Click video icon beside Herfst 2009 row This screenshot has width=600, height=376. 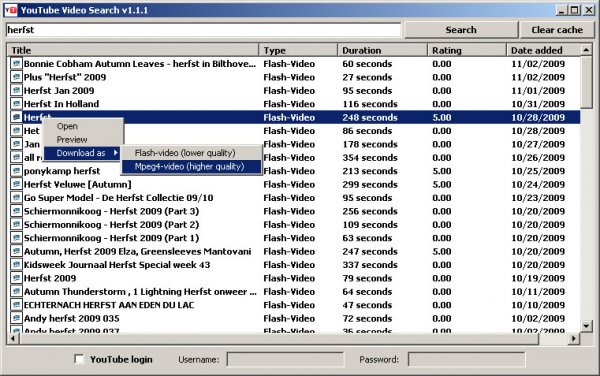(x=16, y=277)
